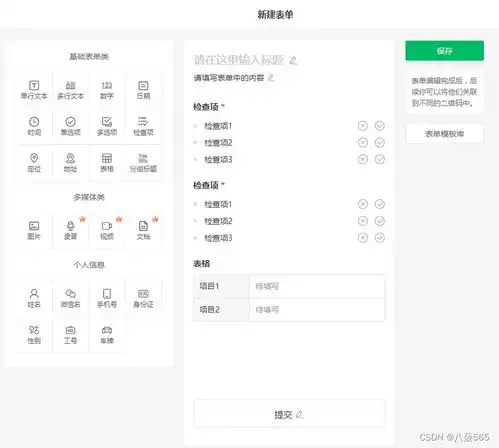Select check mark for 检查项3 in second group
The width and height of the screenshot is (499, 448).
[380, 238]
